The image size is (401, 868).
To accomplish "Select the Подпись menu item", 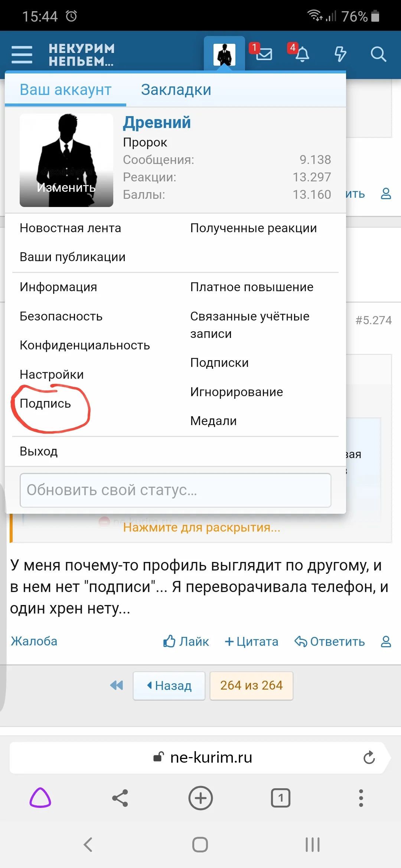I will click(45, 404).
